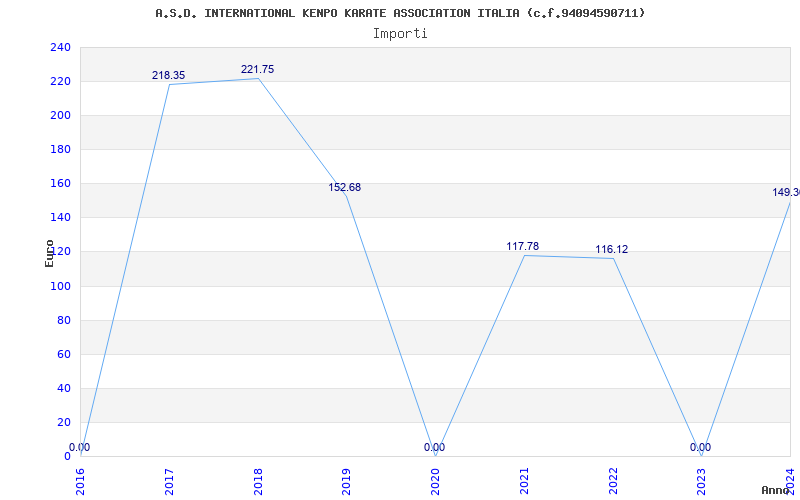This screenshot has height=500, width=800.
Task: Click x-axis year 2018
Action: [258, 481]
